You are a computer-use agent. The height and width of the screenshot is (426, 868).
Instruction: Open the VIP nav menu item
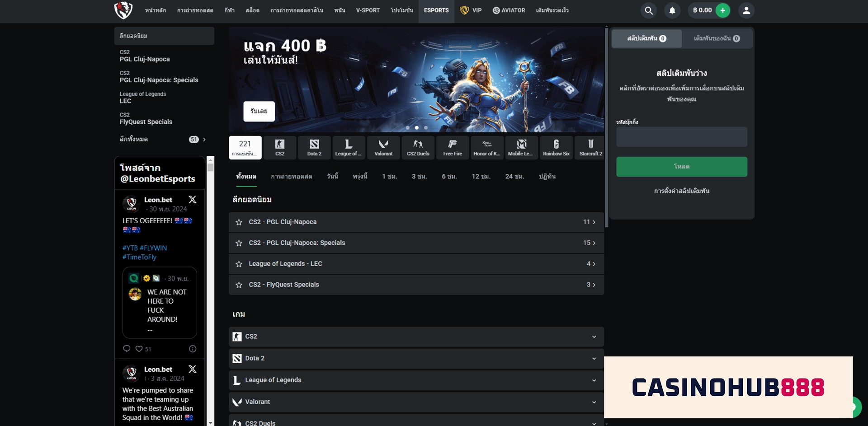471,10
